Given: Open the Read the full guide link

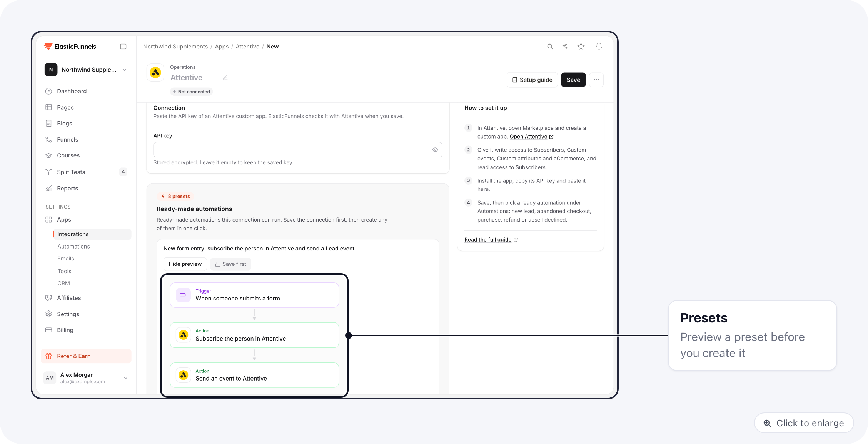Looking at the screenshot, I should [491, 240].
